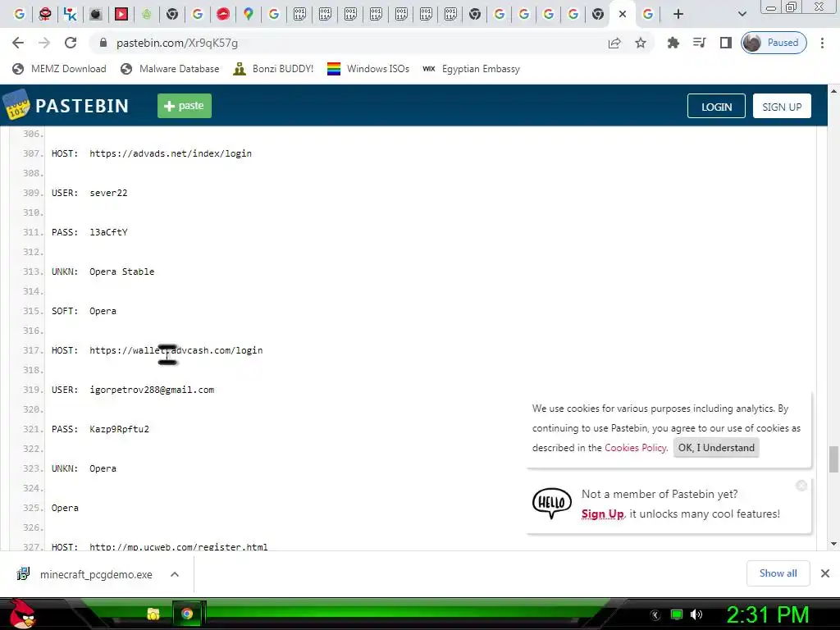Click the scrollbar up arrow
Image resolution: width=840 pixels, height=630 pixels.
click(x=833, y=91)
